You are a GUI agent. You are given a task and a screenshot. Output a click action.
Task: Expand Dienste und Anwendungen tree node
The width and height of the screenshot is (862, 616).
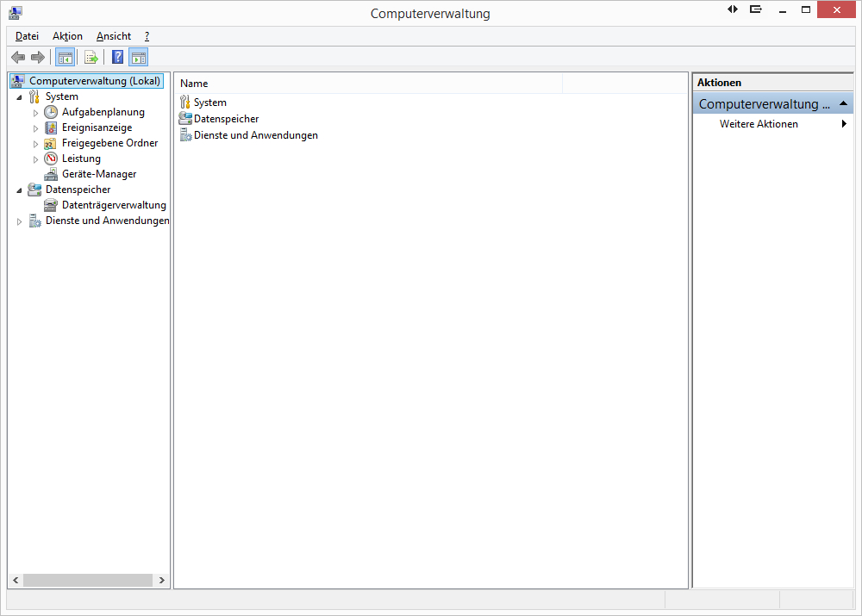pyautogui.click(x=19, y=221)
